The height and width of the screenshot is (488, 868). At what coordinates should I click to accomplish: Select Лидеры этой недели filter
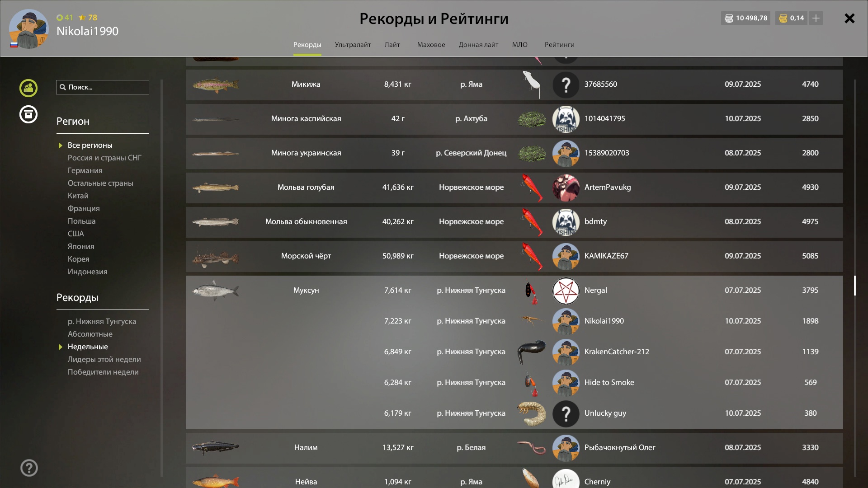(x=104, y=359)
